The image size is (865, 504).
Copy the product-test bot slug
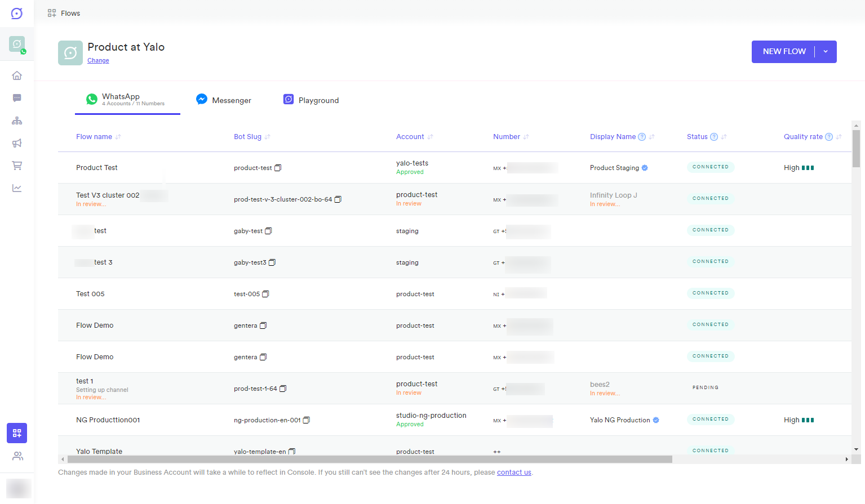[278, 168]
